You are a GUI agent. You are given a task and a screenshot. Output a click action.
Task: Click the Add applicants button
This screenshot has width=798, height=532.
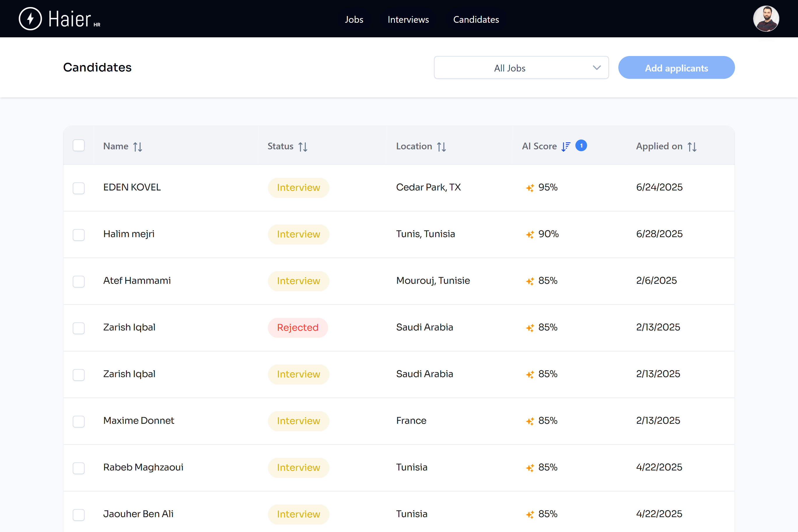(676, 68)
